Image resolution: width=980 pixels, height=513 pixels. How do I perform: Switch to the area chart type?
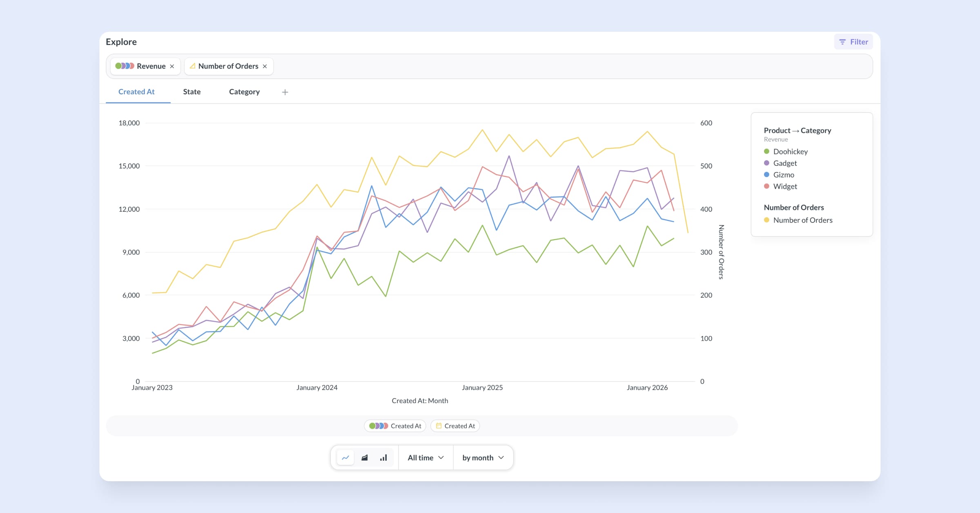point(364,457)
